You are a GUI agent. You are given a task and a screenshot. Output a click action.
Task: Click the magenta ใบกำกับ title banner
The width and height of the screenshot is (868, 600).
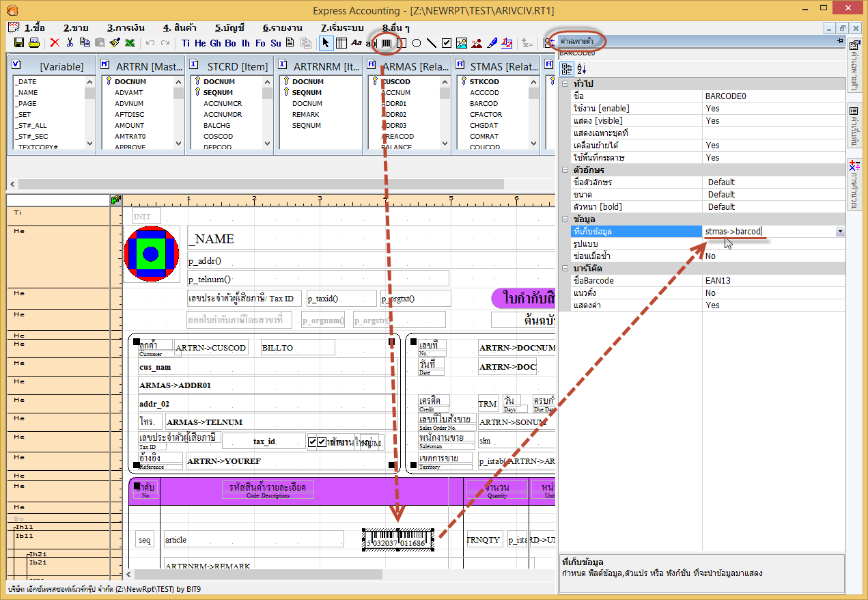(523, 298)
